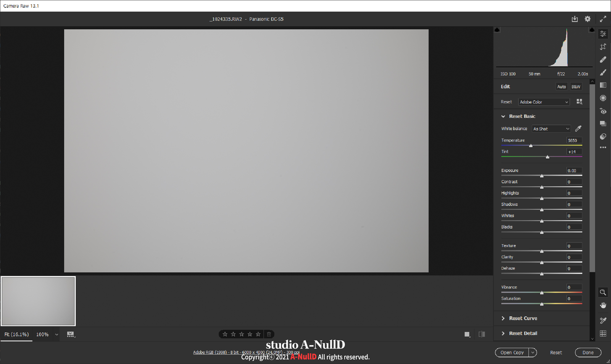Select the Crop and Rotate tool
Image resolution: width=611 pixels, height=364 pixels.
(603, 47)
